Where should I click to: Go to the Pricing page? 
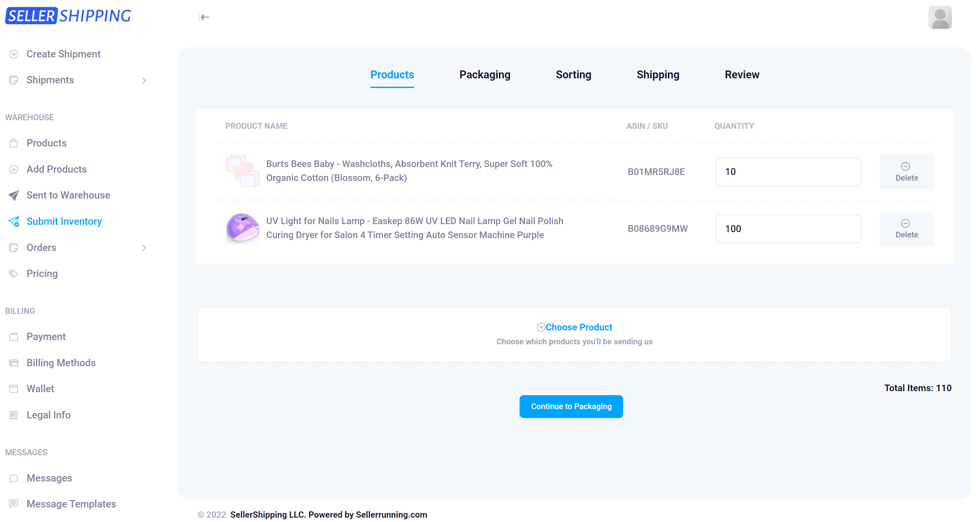[x=42, y=274]
